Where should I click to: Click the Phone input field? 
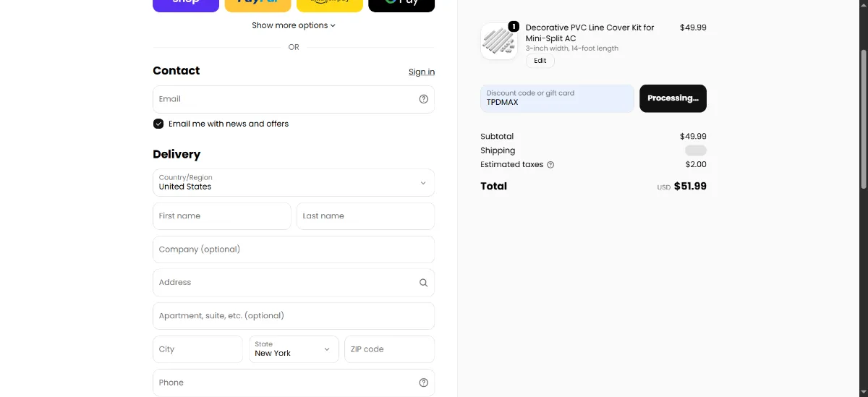pyautogui.click(x=294, y=383)
